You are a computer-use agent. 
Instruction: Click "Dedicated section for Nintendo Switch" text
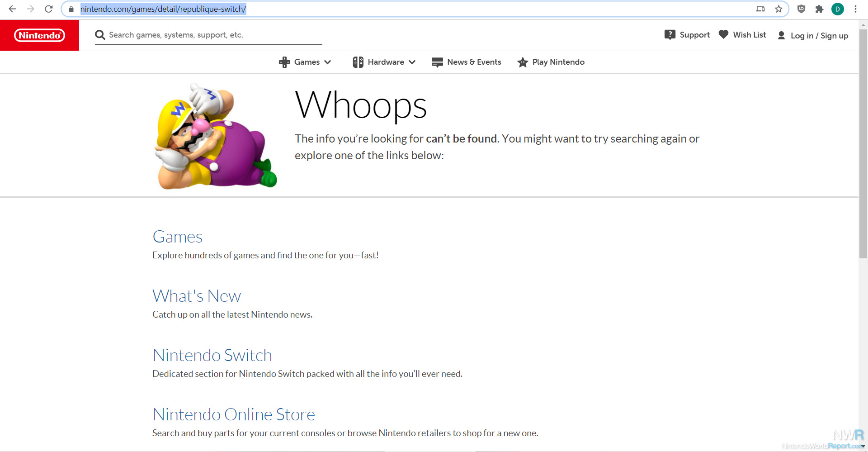[307, 374]
